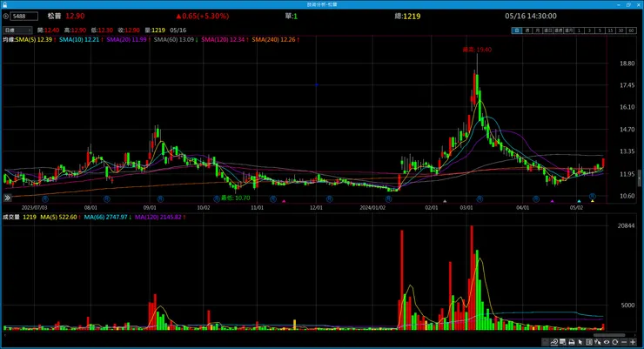Image resolution: width=644 pixels, height=349 pixels.
Task: Open the window layout icon in bottom toolbar
Action: click(562, 342)
